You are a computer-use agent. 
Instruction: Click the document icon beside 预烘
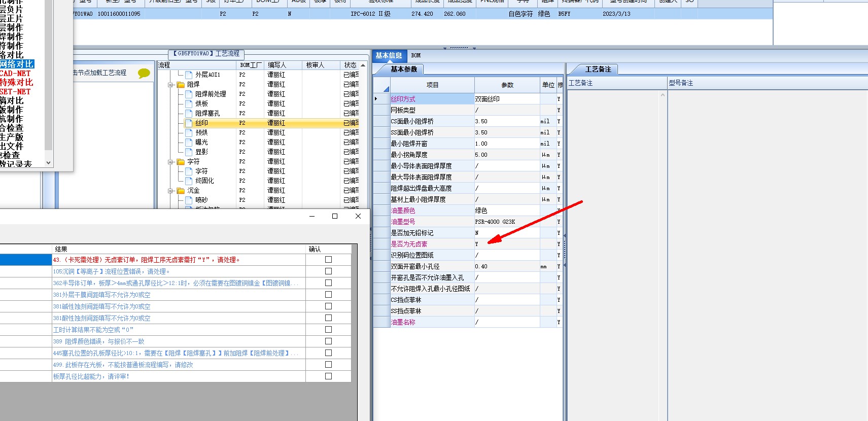pyautogui.click(x=189, y=132)
